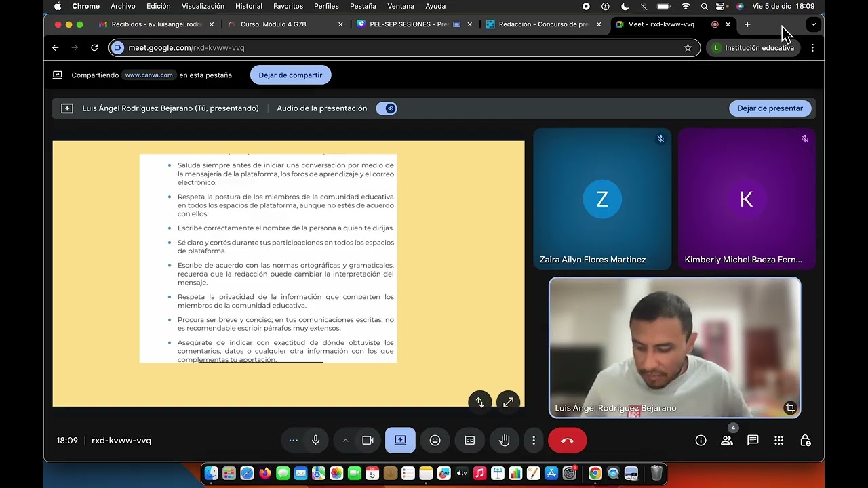Screen dimensions: 868x488
Task: Click the meet.google.com address bar
Action: (404, 48)
